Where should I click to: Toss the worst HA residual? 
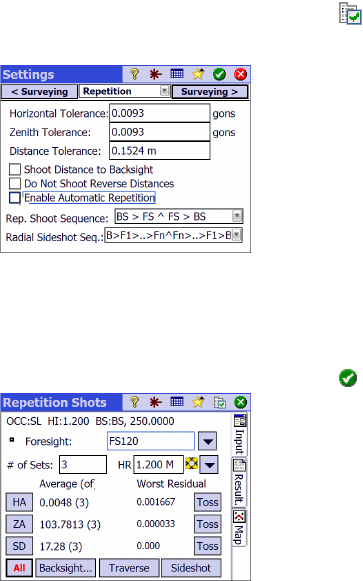pos(208,502)
